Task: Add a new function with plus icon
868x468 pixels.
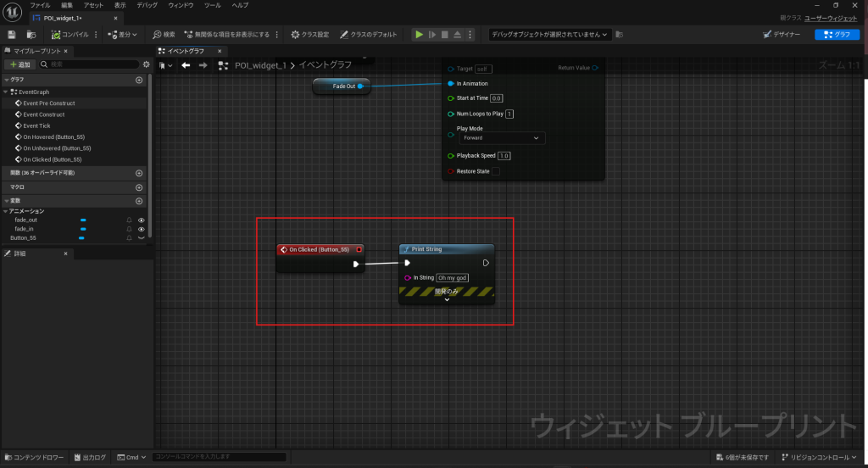Action: (x=139, y=173)
